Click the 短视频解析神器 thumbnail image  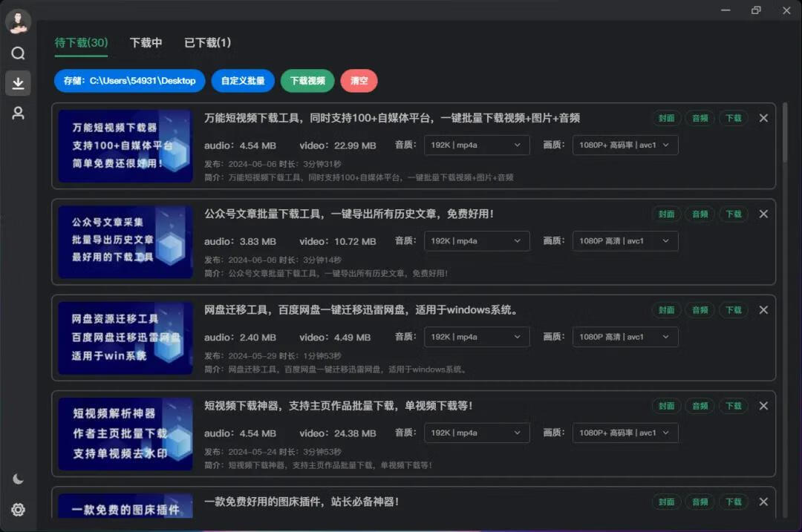tap(125, 433)
